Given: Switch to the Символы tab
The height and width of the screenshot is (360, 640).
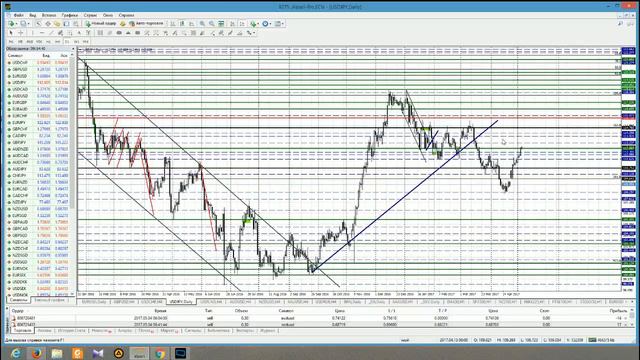Looking at the screenshot, I should (x=18, y=300).
